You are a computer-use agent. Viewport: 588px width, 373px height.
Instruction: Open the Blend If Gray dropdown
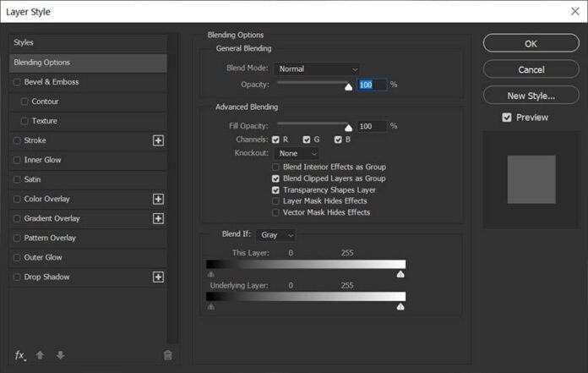coord(275,235)
